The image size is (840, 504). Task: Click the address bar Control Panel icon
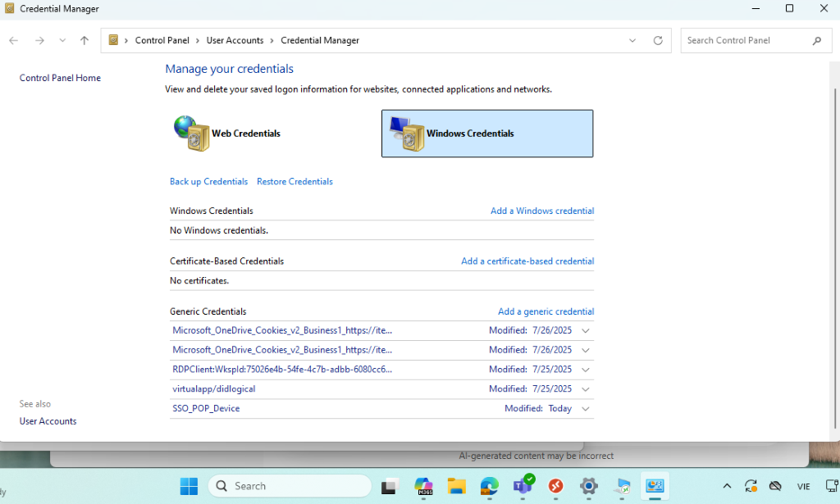pyautogui.click(x=113, y=40)
